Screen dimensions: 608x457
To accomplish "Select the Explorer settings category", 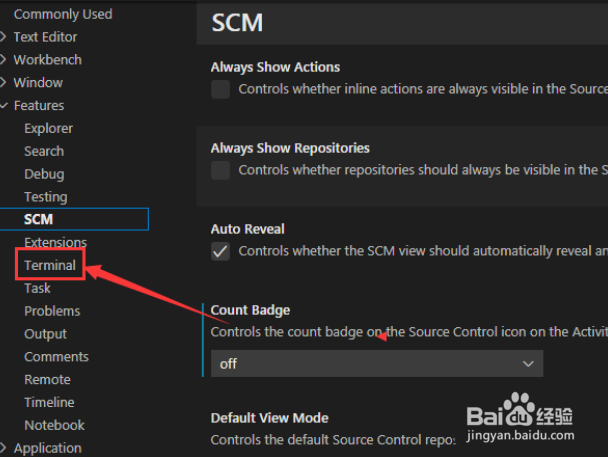I will [48, 128].
